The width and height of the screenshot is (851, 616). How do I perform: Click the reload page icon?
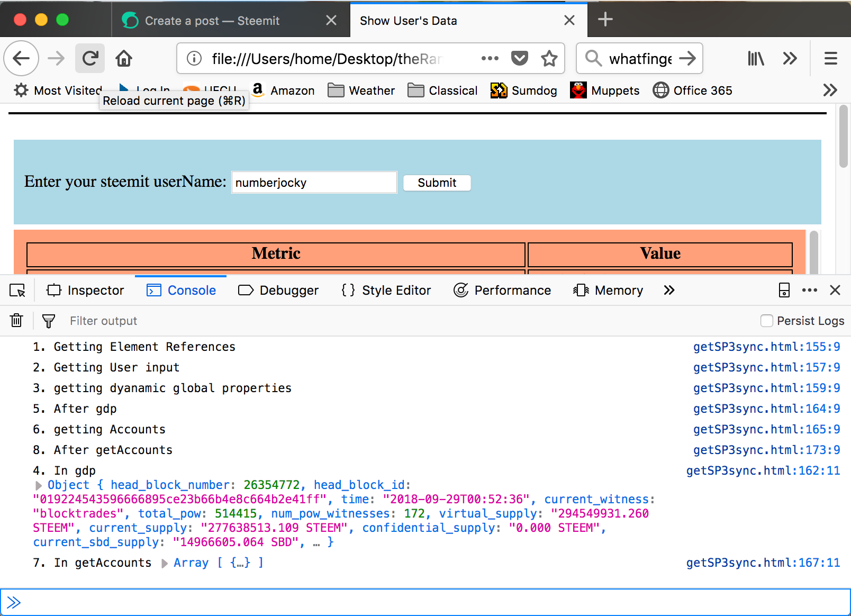tap(90, 58)
